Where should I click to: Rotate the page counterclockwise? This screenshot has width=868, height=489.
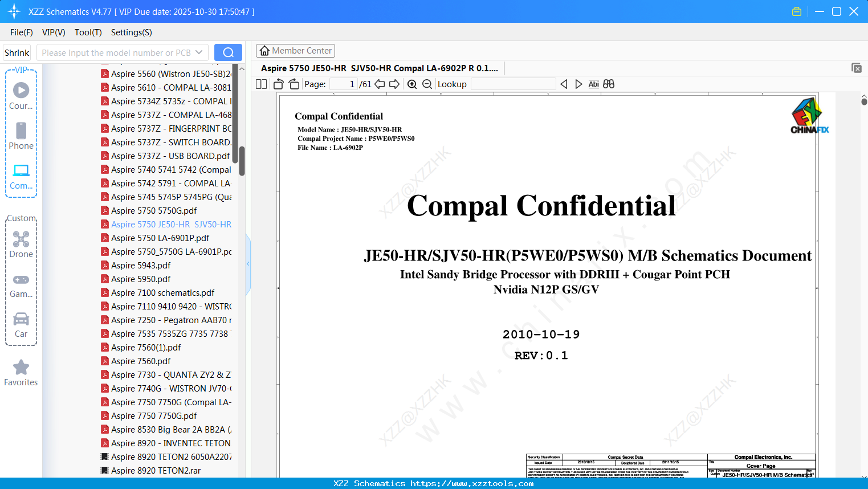tap(279, 84)
